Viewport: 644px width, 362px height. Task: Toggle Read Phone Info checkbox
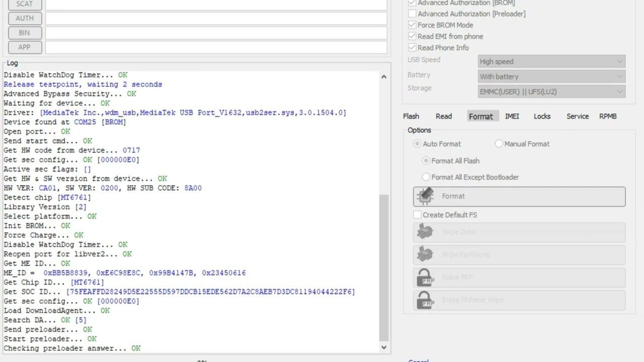pyautogui.click(x=413, y=48)
